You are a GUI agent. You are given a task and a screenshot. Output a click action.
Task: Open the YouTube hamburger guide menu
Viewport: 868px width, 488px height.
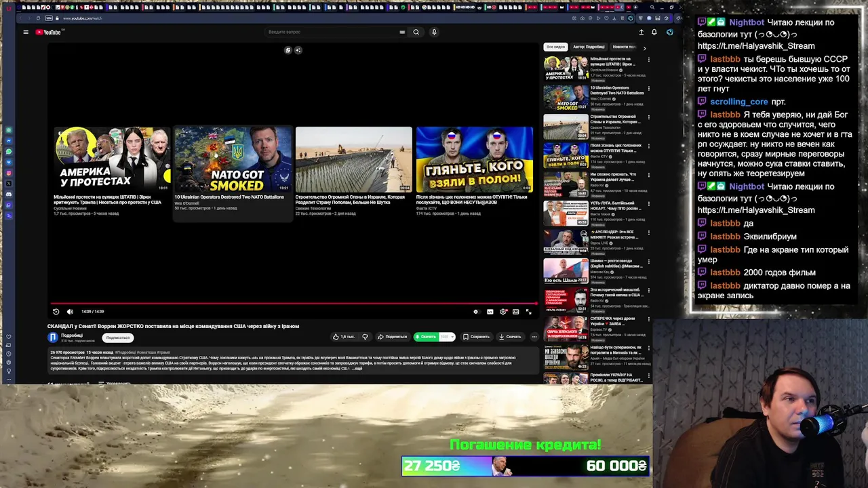(x=26, y=32)
